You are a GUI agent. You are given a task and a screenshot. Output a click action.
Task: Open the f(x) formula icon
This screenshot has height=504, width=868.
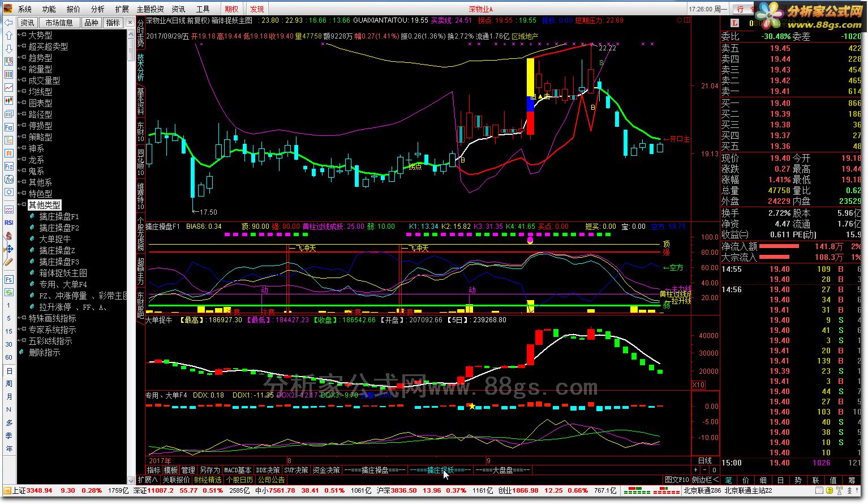[x=8, y=180]
